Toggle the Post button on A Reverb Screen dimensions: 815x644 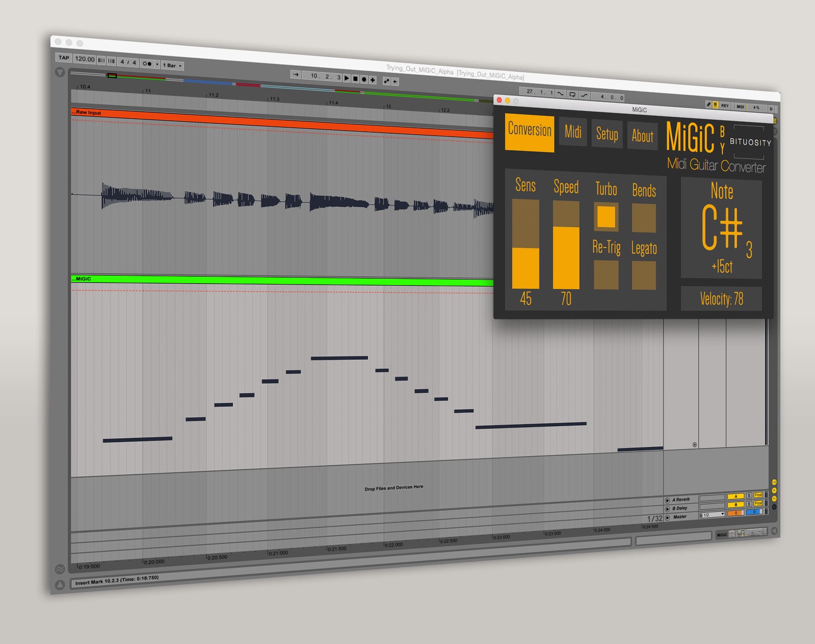pos(758,495)
